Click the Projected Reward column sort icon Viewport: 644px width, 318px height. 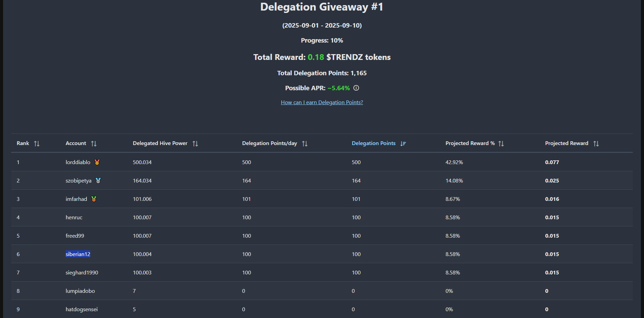pos(596,144)
